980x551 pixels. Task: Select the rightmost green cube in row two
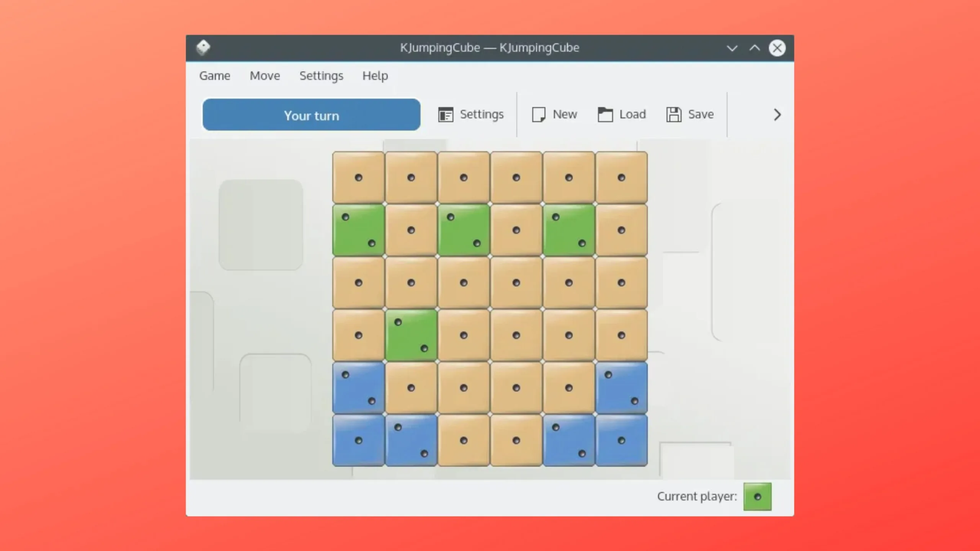(569, 230)
